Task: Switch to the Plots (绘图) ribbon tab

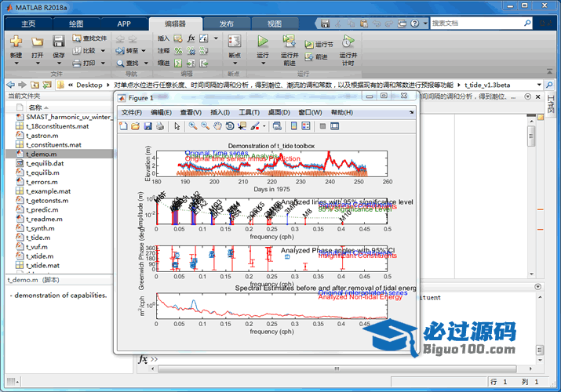Action: pyautogui.click(x=76, y=24)
